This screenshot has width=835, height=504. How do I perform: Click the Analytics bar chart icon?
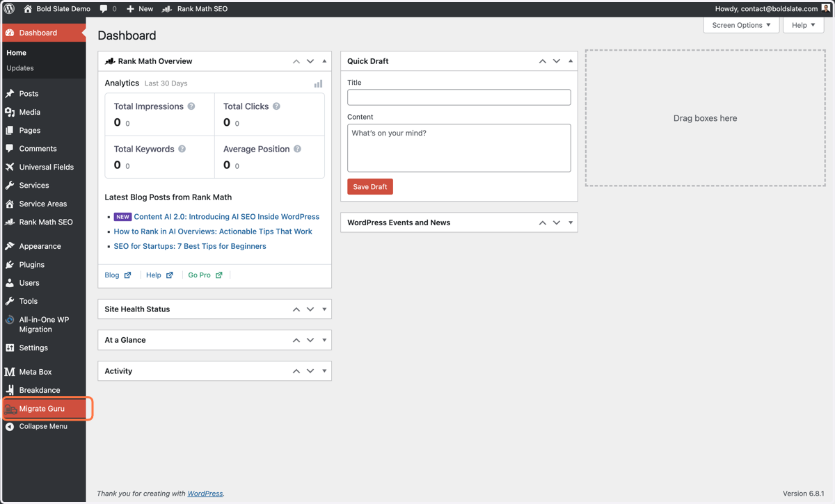tap(318, 83)
